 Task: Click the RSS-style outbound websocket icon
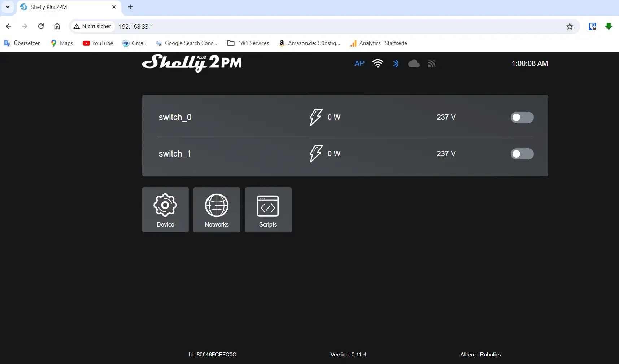point(432,64)
